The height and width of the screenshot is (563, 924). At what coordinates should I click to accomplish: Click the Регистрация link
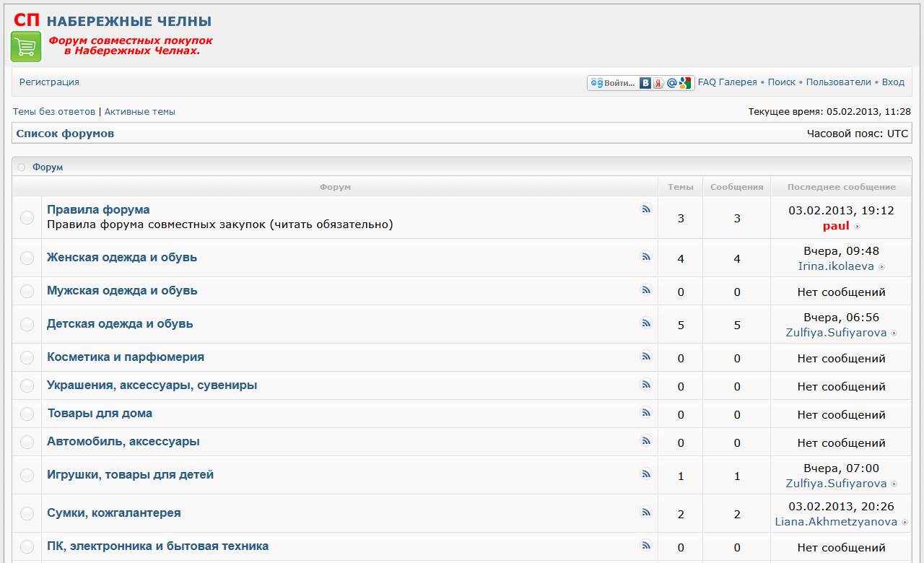(49, 82)
